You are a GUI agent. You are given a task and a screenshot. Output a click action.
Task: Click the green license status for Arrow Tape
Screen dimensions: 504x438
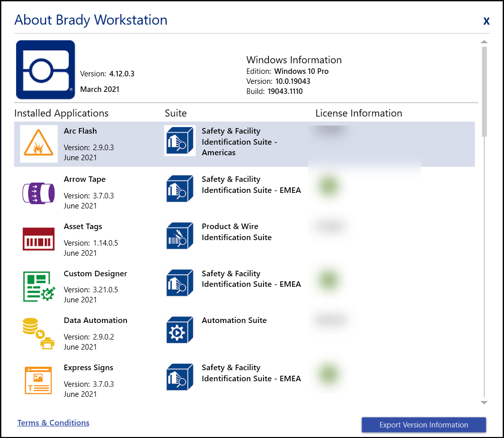point(328,186)
